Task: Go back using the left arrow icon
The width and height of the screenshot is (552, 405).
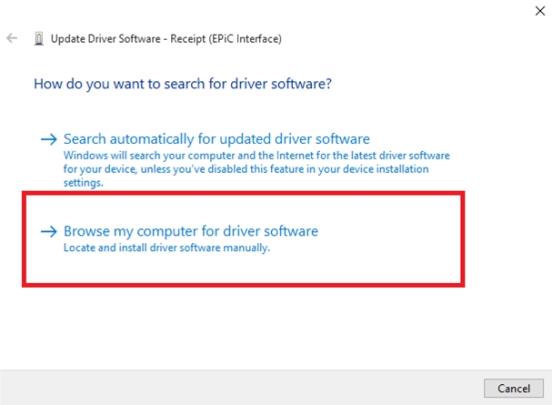Action: tap(12, 38)
